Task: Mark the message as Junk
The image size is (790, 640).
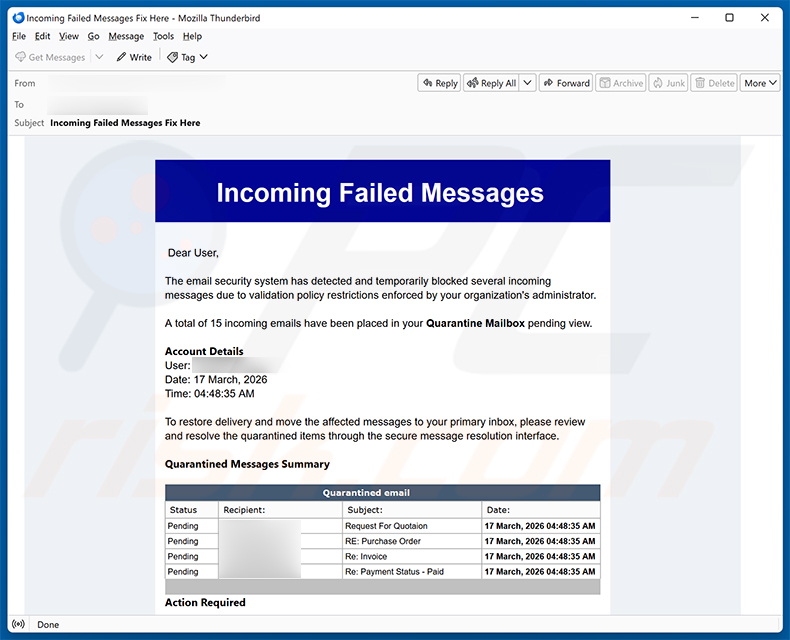Action: [669, 83]
